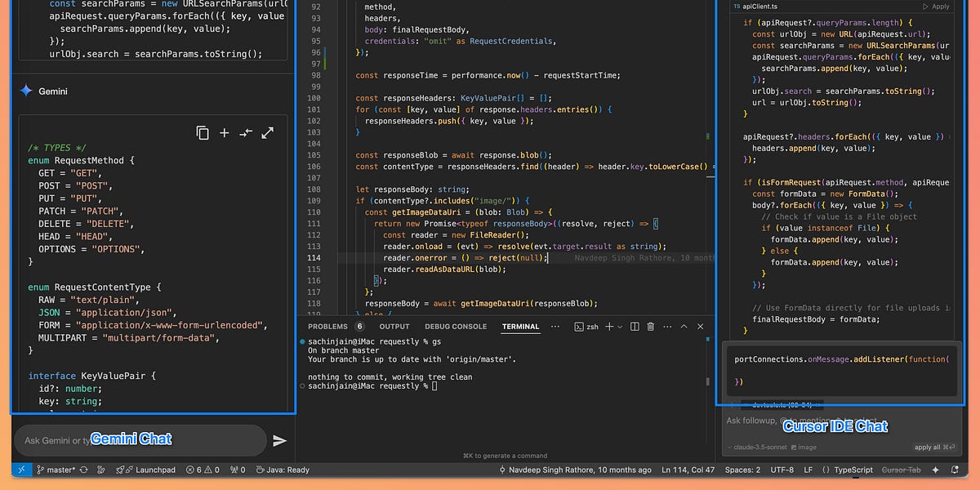Open the terminal overflow menu

667,326
